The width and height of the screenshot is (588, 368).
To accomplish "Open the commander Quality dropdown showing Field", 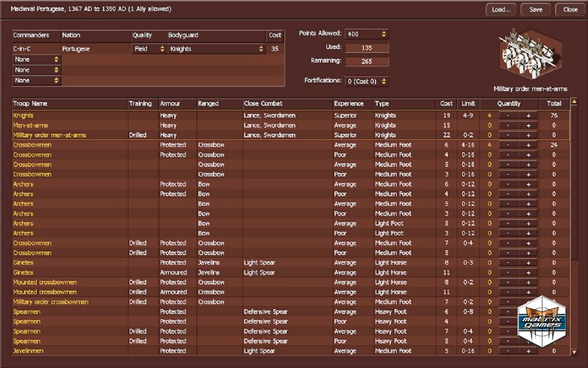I will point(148,49).
